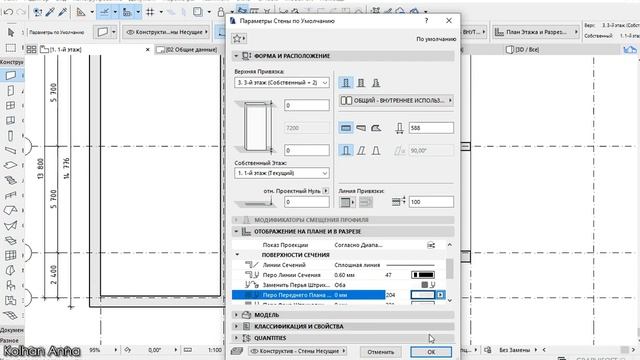
Task: Select the Slab tool in toolbox
Action: click(11, 165)
